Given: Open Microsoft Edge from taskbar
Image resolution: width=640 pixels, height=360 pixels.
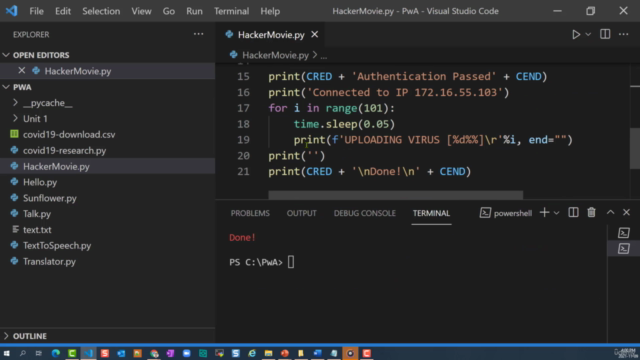Looking at the screenshot, I should (x=56, y=353).
